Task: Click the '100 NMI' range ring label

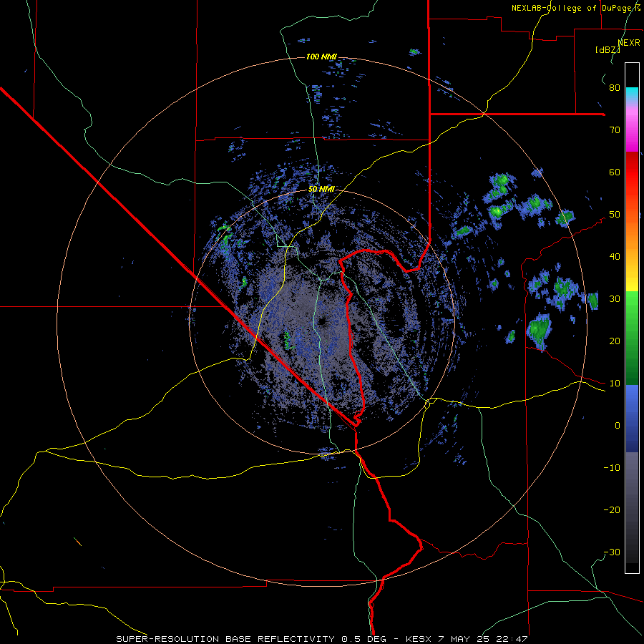Action: 321,57
